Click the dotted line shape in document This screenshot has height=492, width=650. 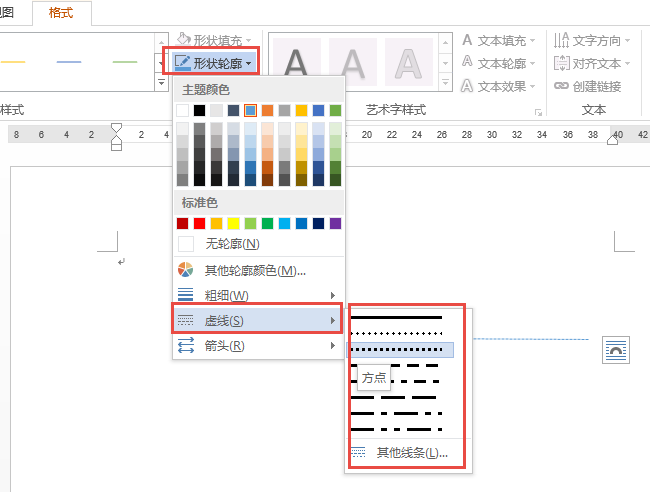click(x=531, y=339)
